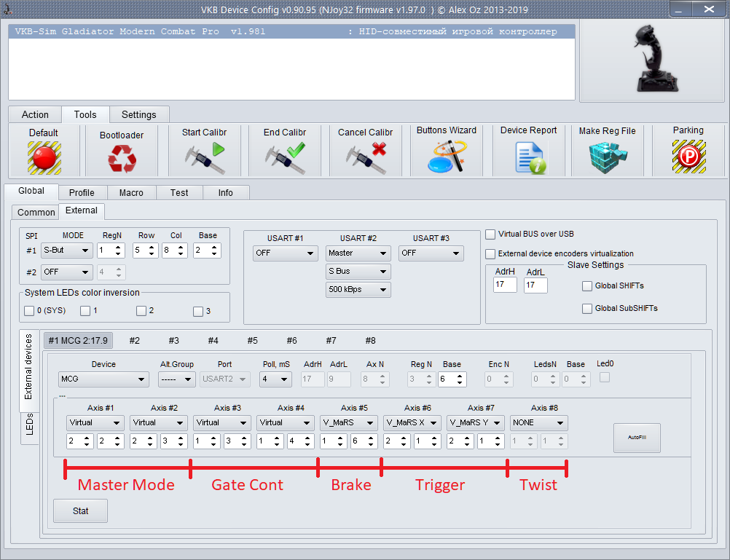Click the Make Reg File icon
The width and height of the screenshot is (730, 560).
pos(607,157)
